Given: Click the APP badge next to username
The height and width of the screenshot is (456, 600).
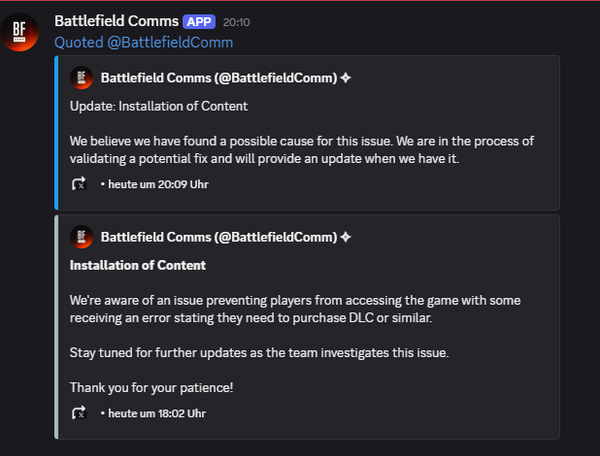Looking at the screenshot, I should 199,21.
